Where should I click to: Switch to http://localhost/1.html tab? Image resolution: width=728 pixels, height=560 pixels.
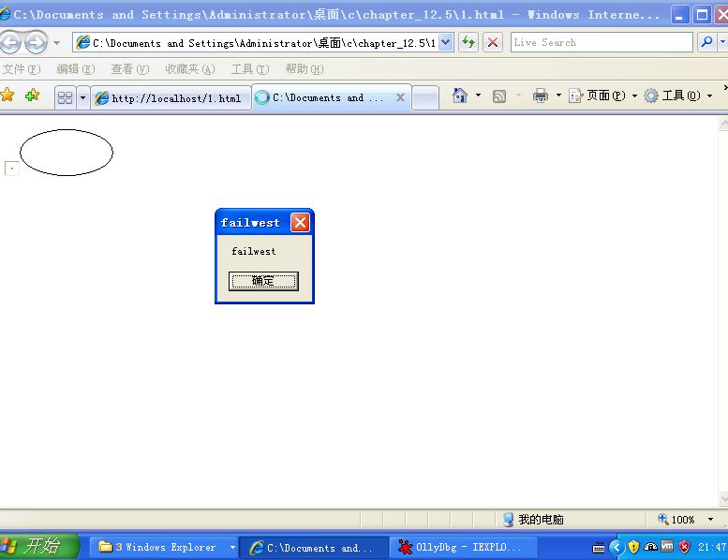coord(171,98)
